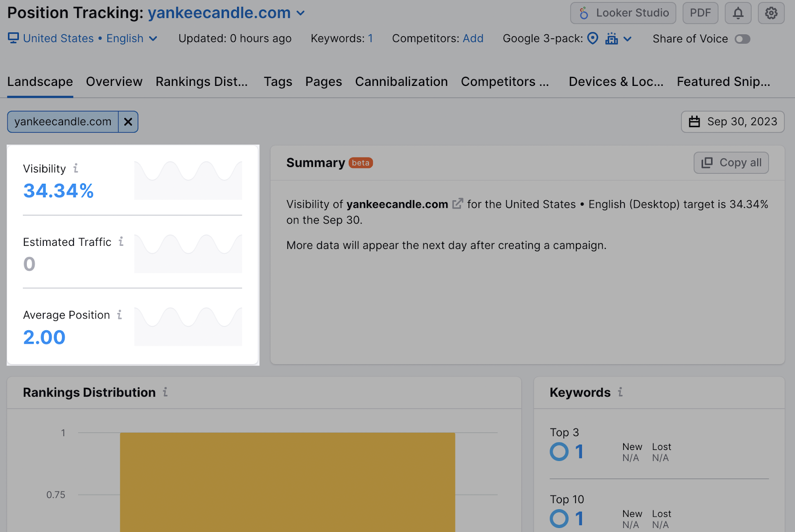
Task: Open the Rankings Distribution tab
Action: (x=202, y=81)
